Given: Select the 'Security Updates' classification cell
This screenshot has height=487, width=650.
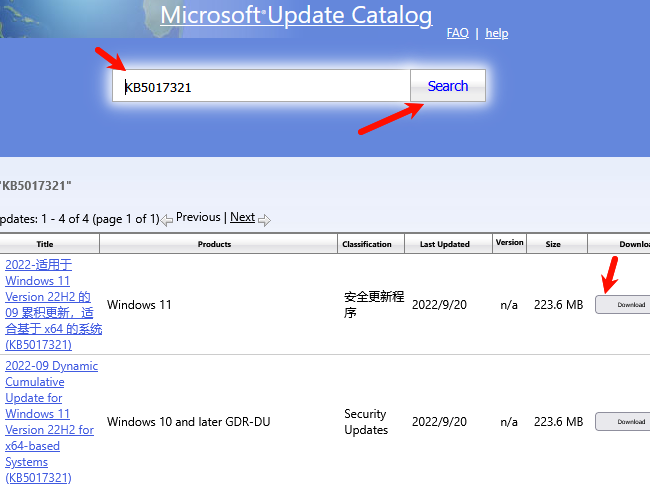Looking at the screenshot, I should click(x=366, y=422).
